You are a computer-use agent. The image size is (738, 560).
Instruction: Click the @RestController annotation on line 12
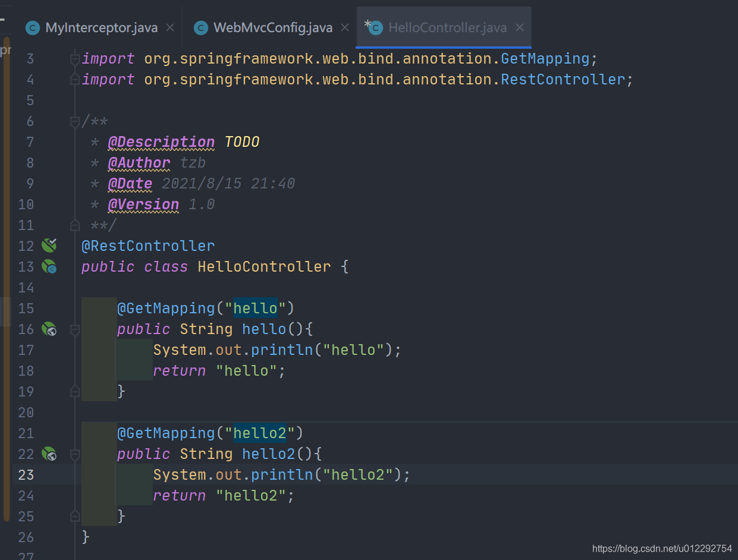coord(148,246)
